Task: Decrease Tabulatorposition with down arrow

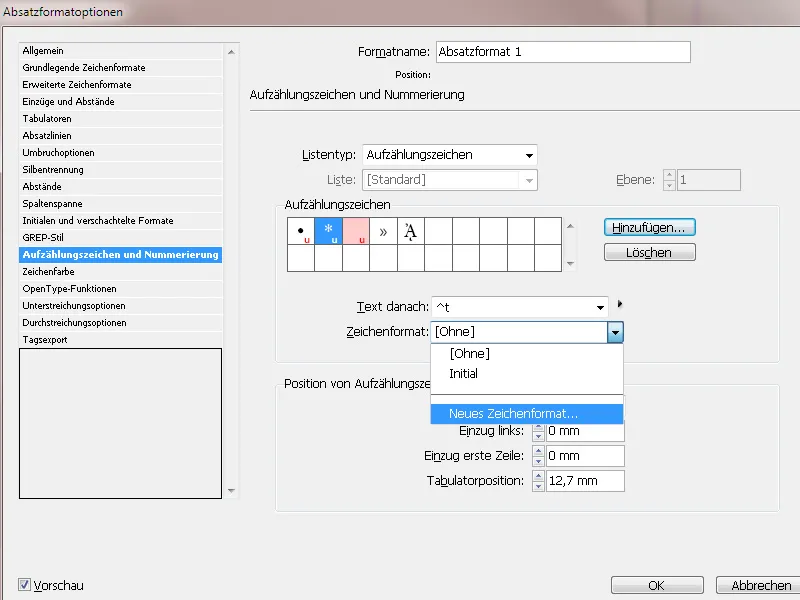Action: pyautogui.click(x=538, y=486)
